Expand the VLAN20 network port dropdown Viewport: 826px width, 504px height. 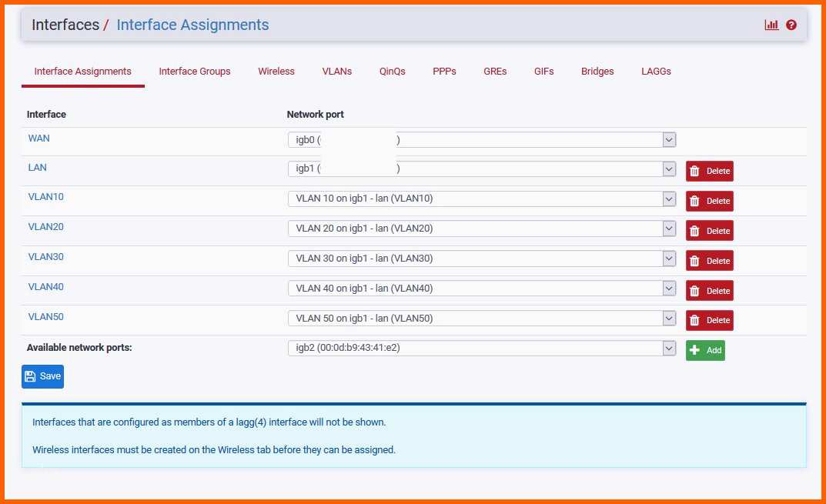click(481, 229)
